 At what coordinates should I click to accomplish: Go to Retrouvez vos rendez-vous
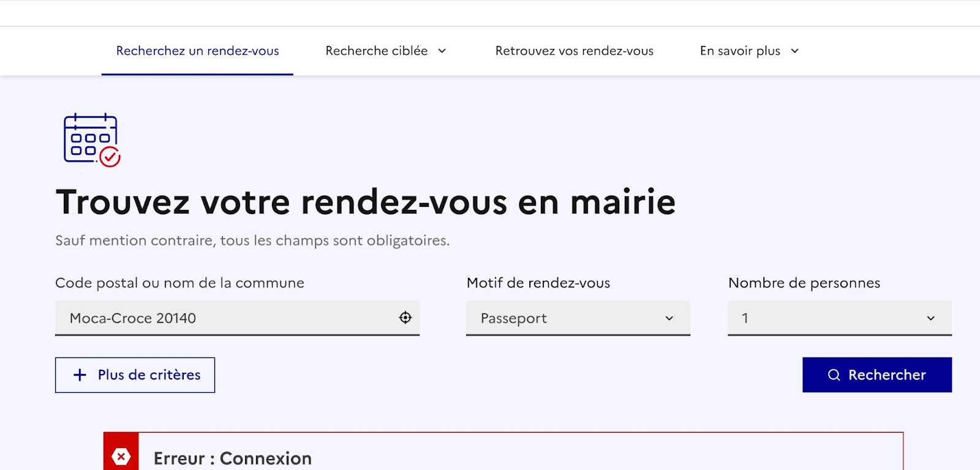pos(575,51)
